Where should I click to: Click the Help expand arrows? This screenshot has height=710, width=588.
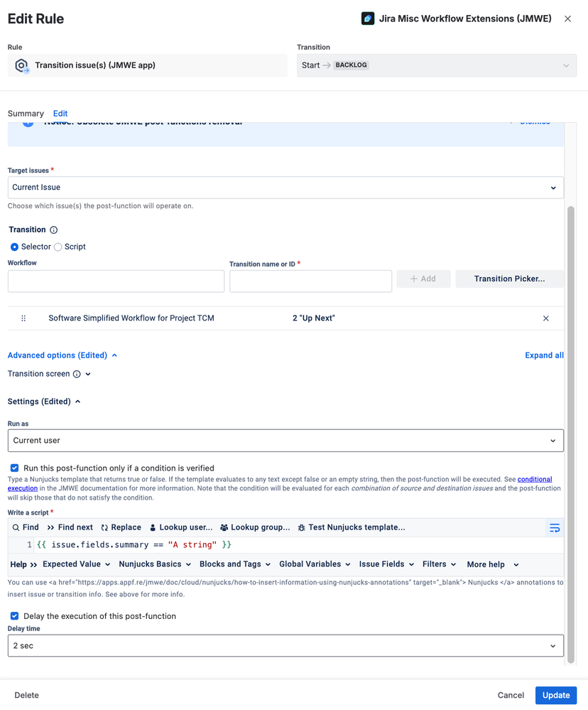click(33, 564)
